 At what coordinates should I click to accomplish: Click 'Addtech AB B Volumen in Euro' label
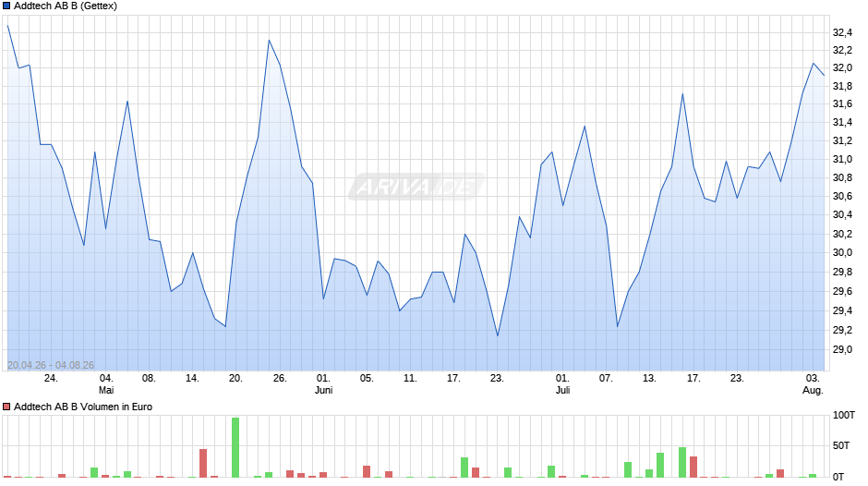pos(83,407)
